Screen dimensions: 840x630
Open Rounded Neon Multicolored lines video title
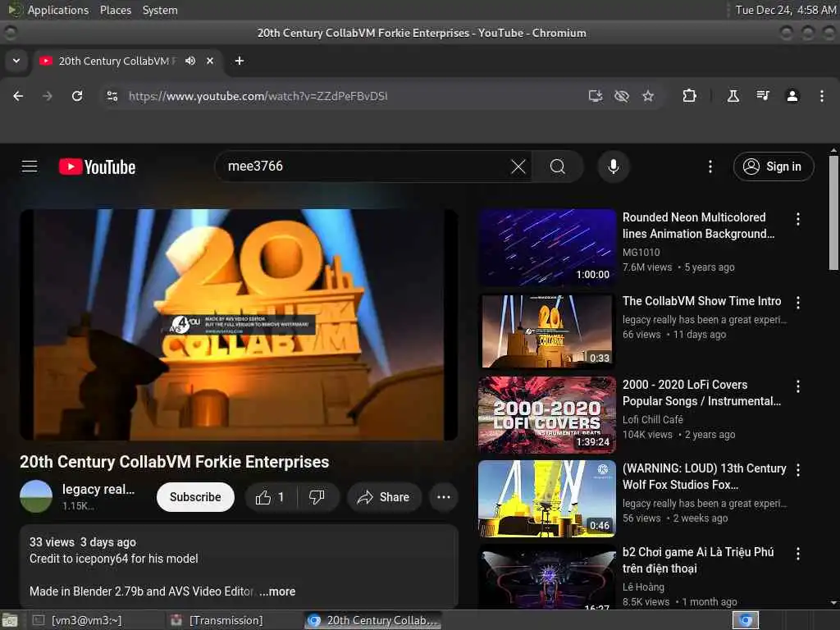click(x=699, y=226)
